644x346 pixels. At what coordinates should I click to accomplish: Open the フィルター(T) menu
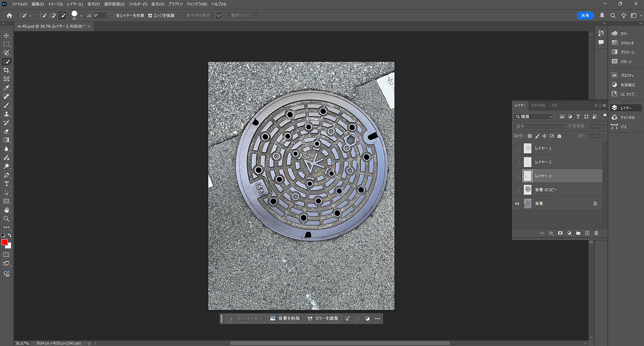[x=138, y=4]
